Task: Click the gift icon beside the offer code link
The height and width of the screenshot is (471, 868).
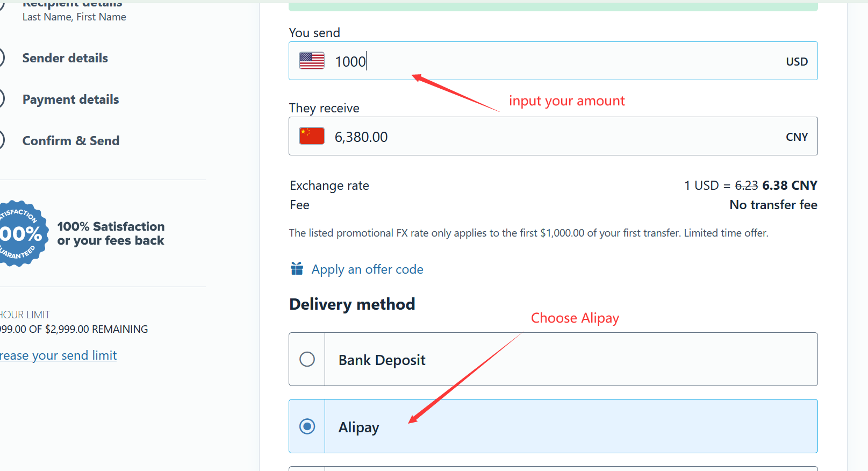Action: [x=297, y=268]
